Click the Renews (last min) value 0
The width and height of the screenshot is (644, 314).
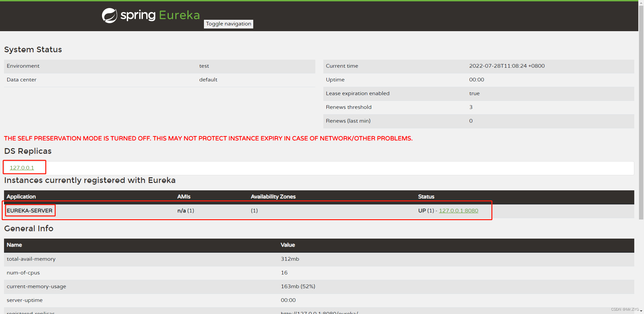tap(471, 121)
